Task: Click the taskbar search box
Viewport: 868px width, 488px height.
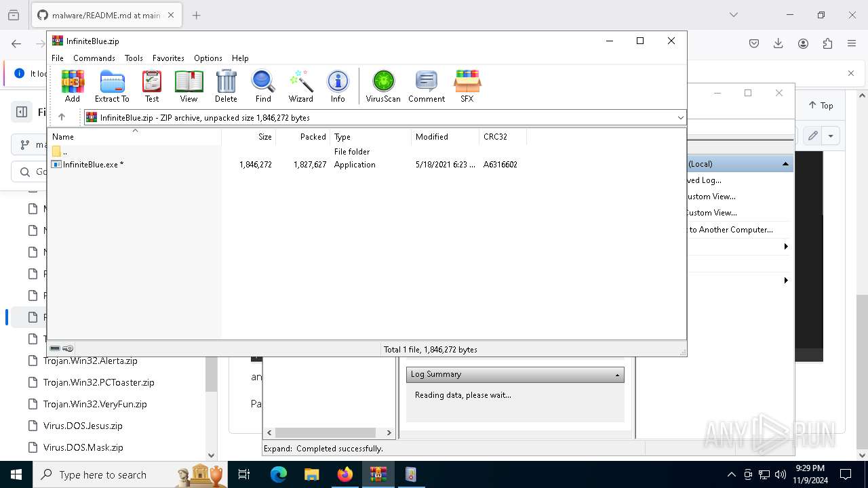Action: tap(129, 474)
